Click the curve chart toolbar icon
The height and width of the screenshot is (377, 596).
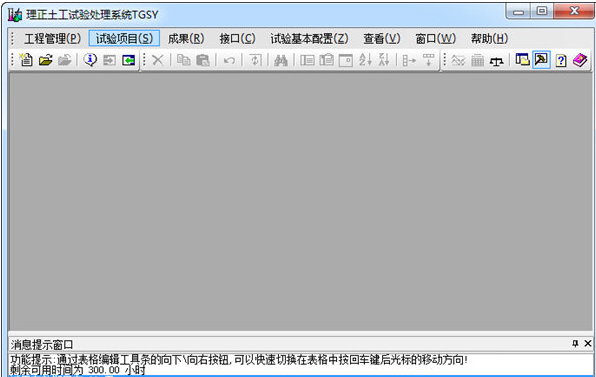click(458, 60)
